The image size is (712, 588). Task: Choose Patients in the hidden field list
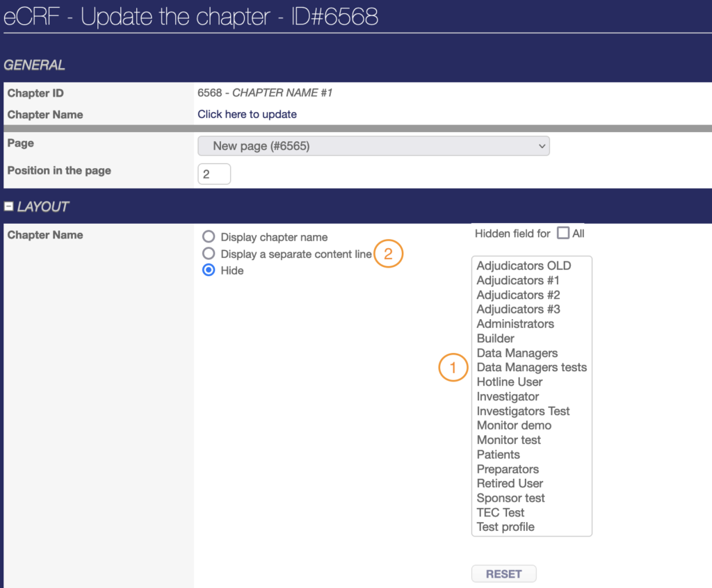498,455
